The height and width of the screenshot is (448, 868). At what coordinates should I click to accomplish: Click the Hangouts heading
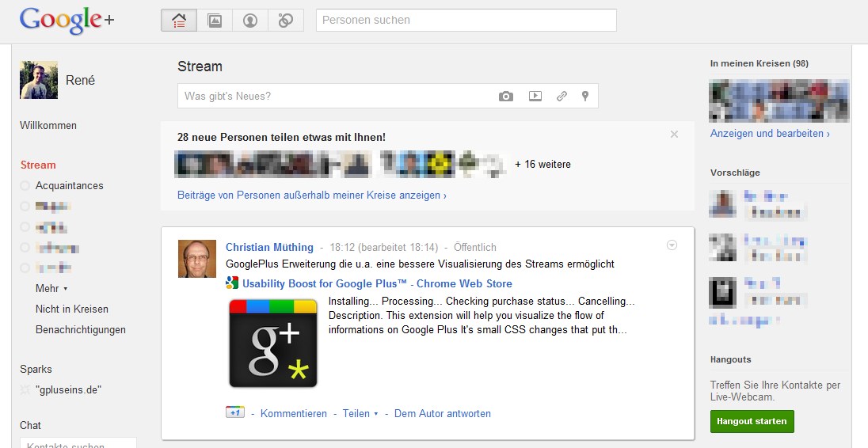(x=731, y=359)
